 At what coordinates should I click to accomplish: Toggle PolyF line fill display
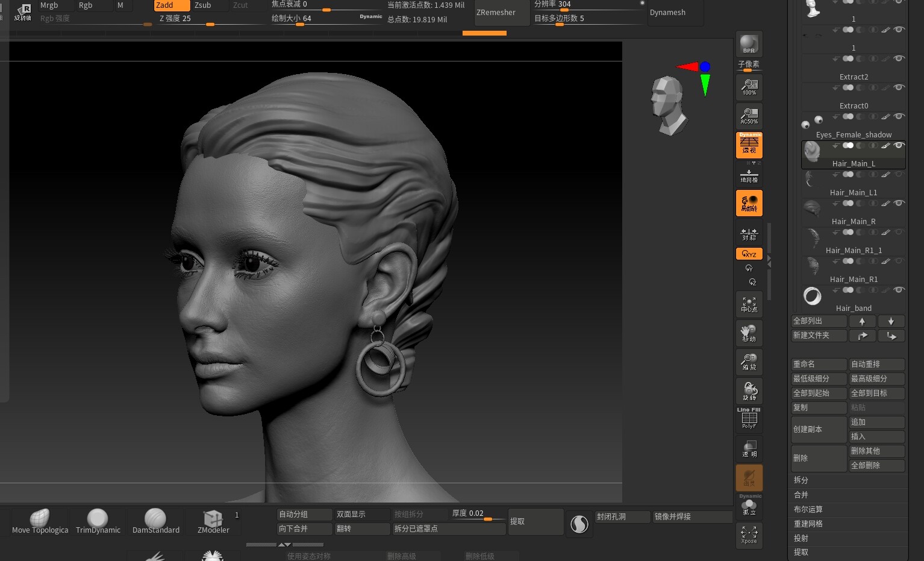[749, 419]
